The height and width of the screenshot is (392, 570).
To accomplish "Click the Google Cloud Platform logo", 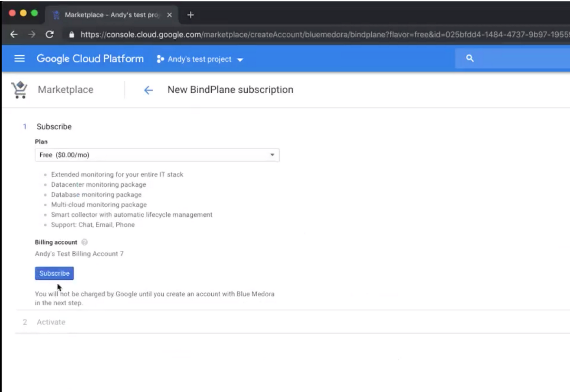I will point(90,59).
